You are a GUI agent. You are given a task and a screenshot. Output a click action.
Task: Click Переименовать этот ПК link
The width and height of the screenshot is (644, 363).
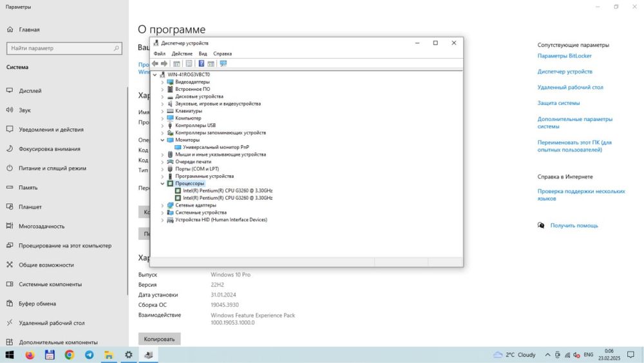[574, 146]
